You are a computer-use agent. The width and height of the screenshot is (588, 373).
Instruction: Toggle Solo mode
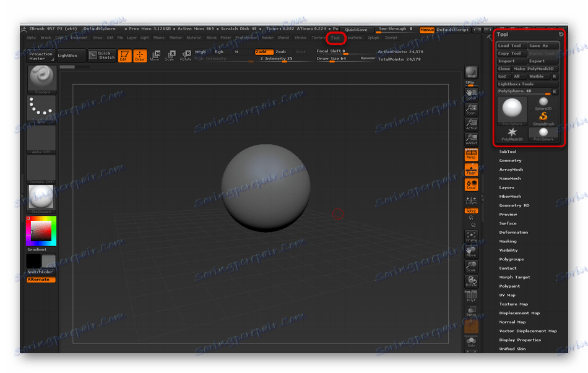pyautogui.click(x=472, y=342)
